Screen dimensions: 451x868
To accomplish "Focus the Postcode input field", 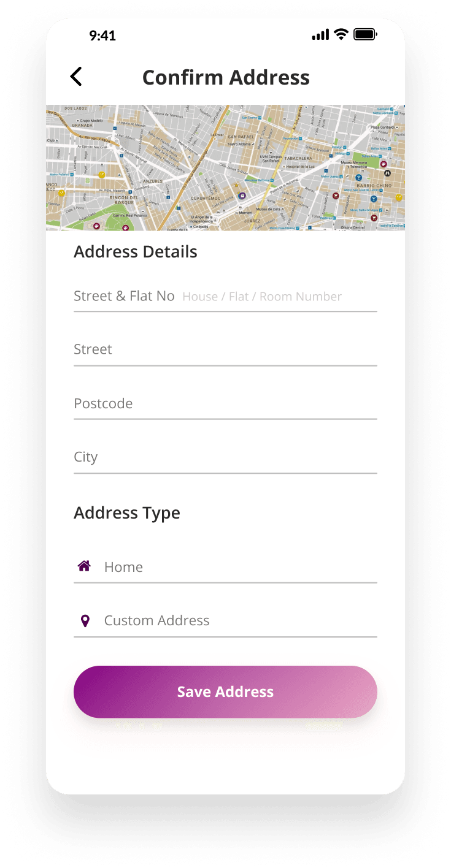I will (225, 404).
